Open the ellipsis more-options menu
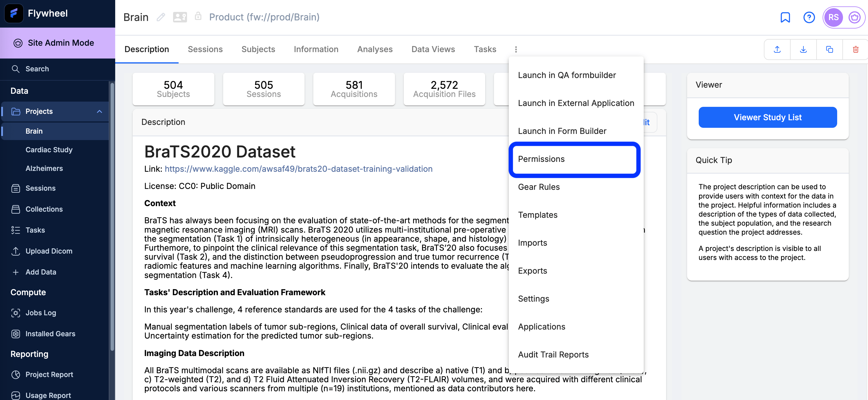The height and width of the screenshot is (400, 868). tap(516, 49)
